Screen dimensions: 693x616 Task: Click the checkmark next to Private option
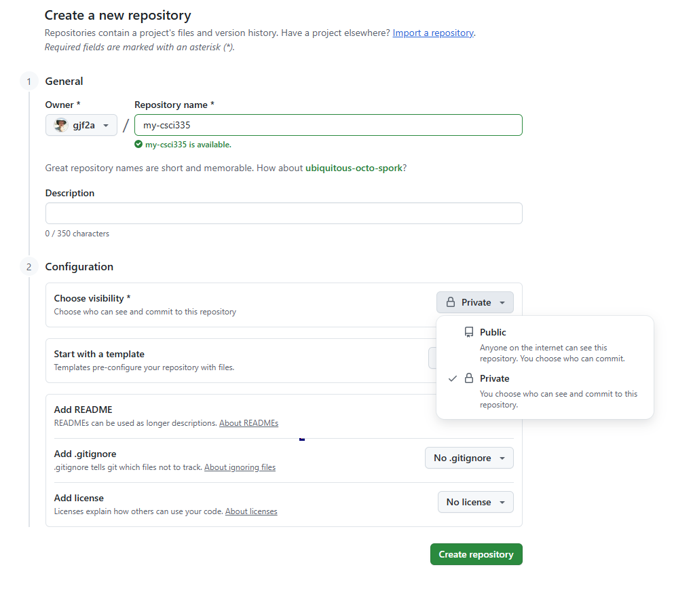coord(452,378)
